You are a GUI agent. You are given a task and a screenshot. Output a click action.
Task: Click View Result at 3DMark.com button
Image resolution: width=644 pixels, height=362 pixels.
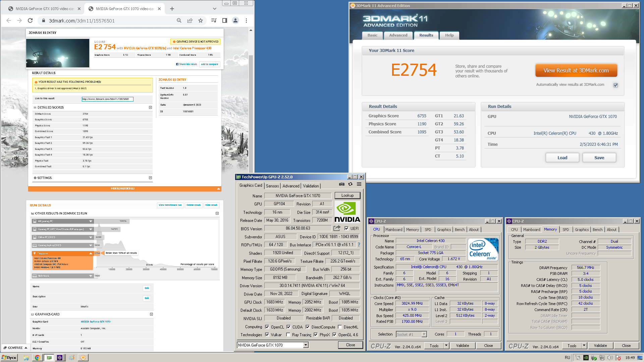(576, 71)
